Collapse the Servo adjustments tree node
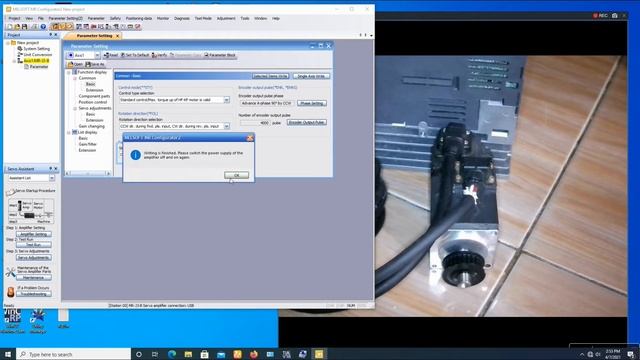640x360 pixels. (75, 109)
